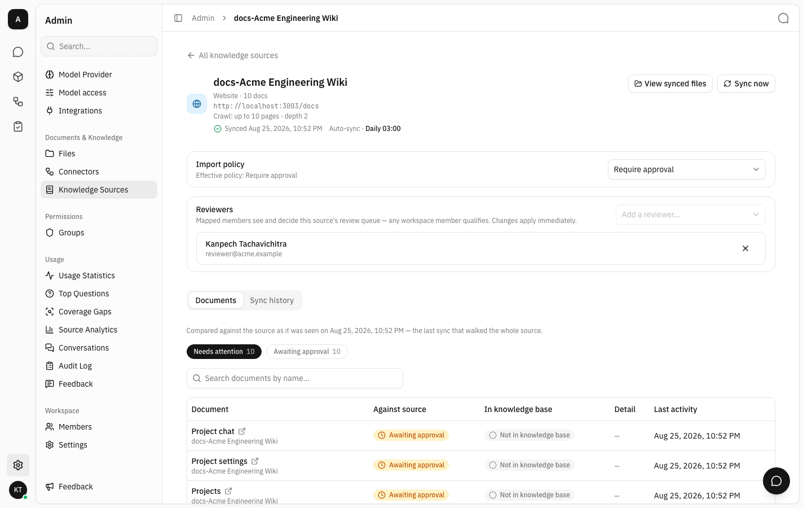Open the connected-nodes workflow icon in left rail
The width and height of the screenshot is (812, 508).
[x=18, y=102]
